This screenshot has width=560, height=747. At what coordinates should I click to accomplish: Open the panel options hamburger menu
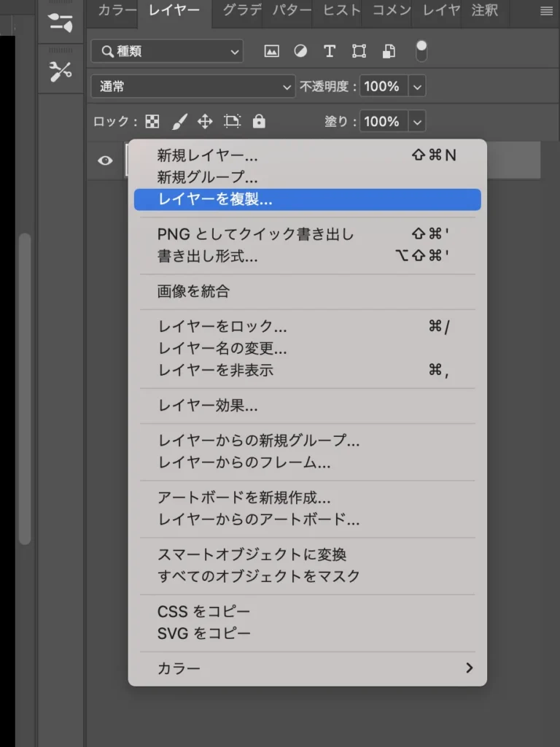point(546,11)
